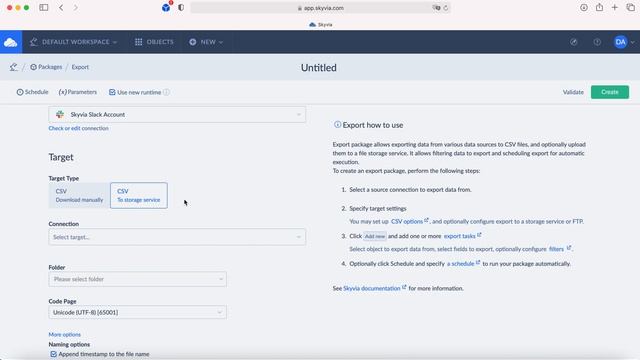The image size is (640, 360).
Task: Go to Packages breadcrumb
Action: (46, 67)
